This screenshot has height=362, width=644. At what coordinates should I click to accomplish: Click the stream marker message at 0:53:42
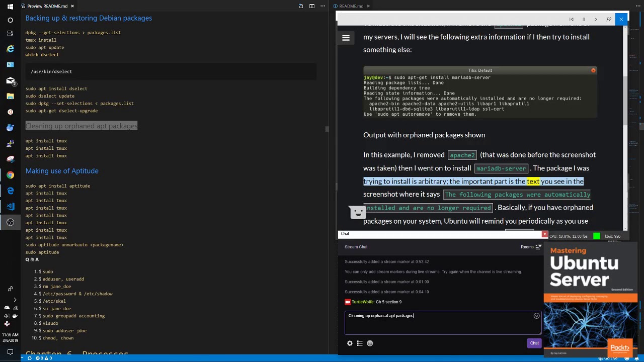click(x=387, y=262)
